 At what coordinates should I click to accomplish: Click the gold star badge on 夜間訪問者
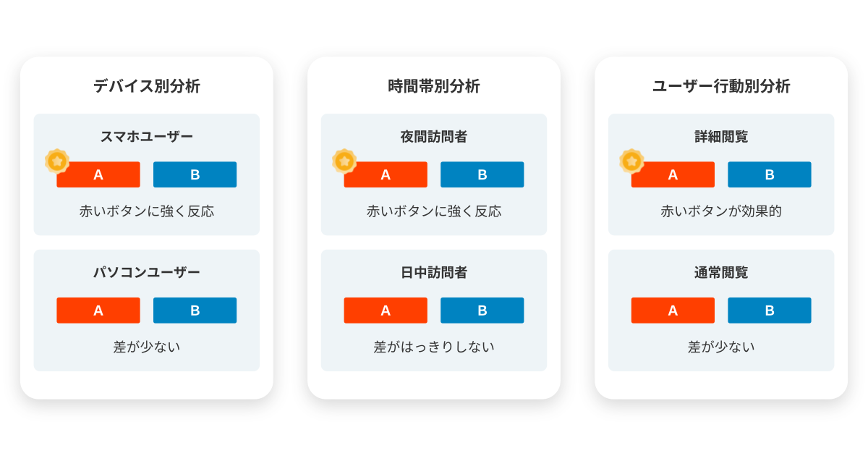[344, 161]
